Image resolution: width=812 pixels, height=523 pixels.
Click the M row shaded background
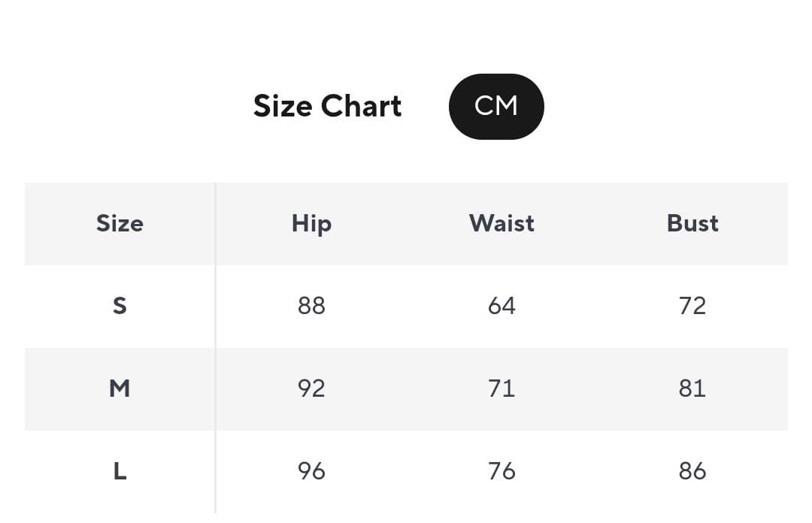pos(406,389)
